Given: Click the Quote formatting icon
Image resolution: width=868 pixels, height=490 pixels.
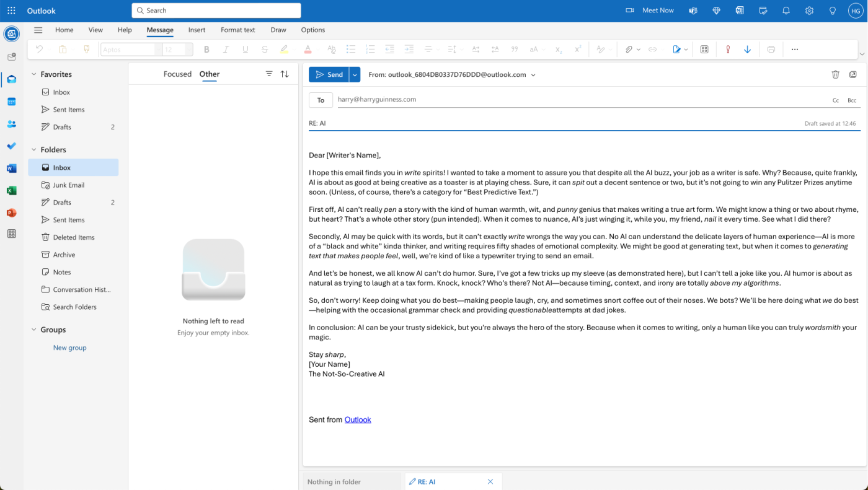Looking at the screenshot, I should pyautogui.click(x=514, y=50).
